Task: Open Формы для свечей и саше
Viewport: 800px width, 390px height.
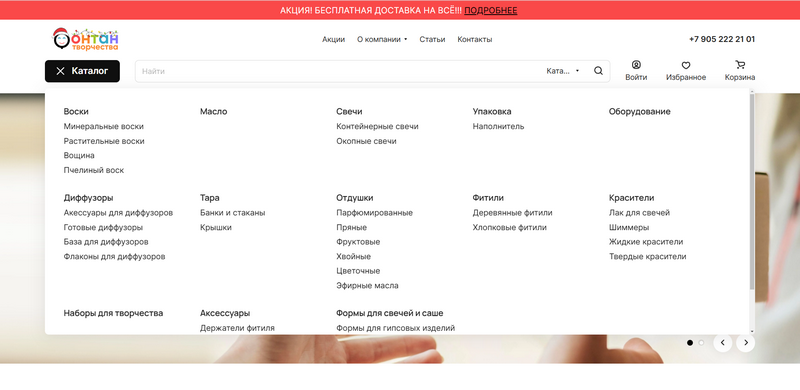Action: tap(390, 313)
